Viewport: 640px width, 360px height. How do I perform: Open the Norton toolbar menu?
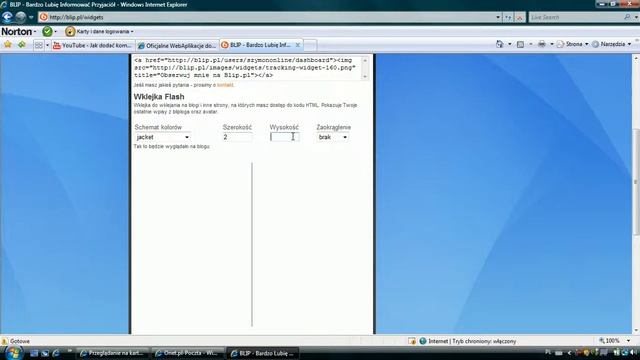(18, 31)
